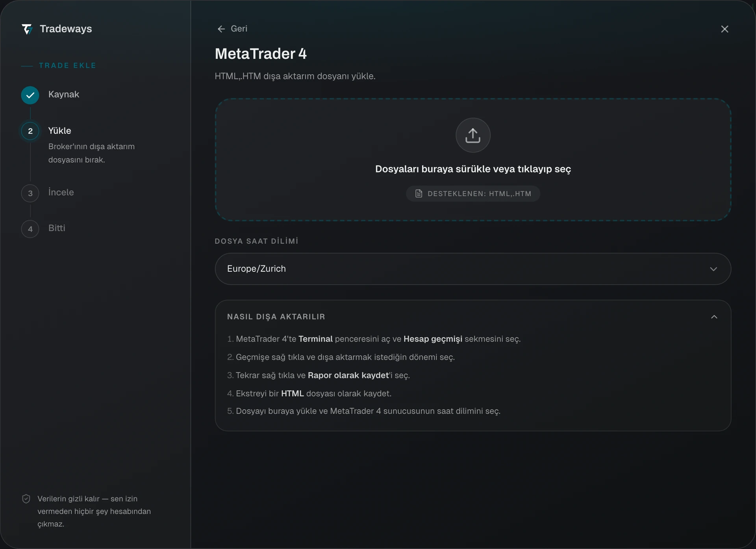Click the timezone dropdown chevron arrow

[x=713, y=269]
